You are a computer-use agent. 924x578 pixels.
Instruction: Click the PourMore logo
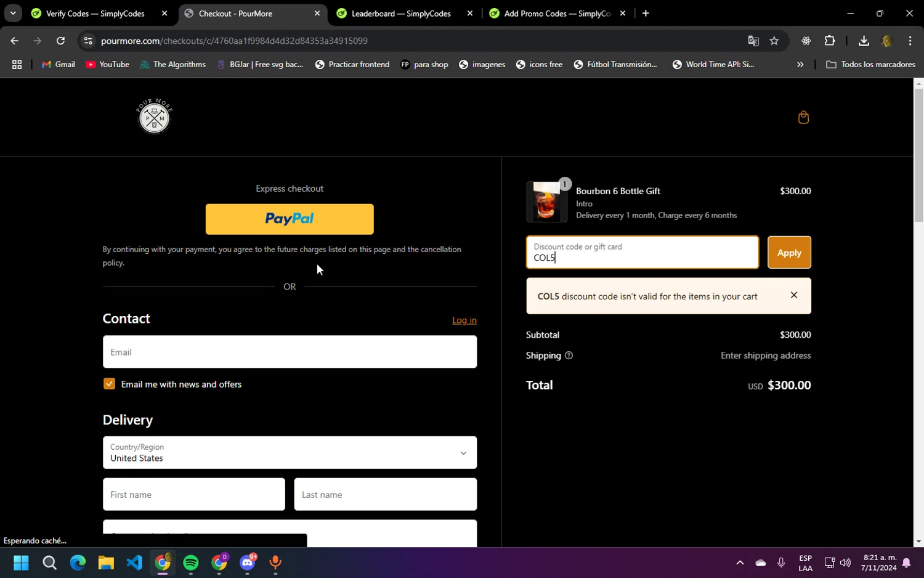(x=154, y=116)
